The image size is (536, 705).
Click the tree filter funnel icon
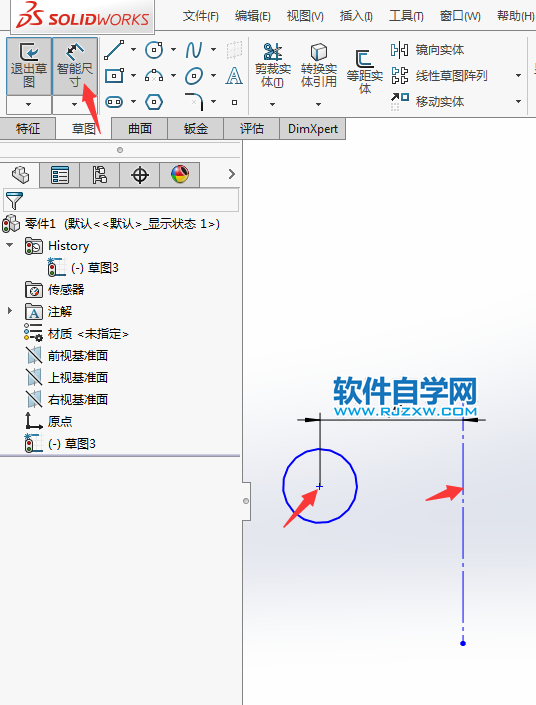(14, 201)
